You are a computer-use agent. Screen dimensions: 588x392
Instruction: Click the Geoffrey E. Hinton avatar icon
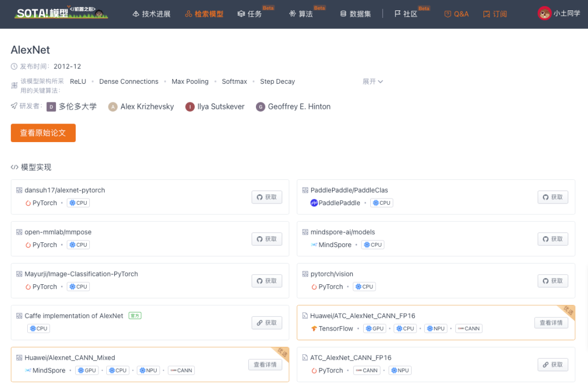260,107
